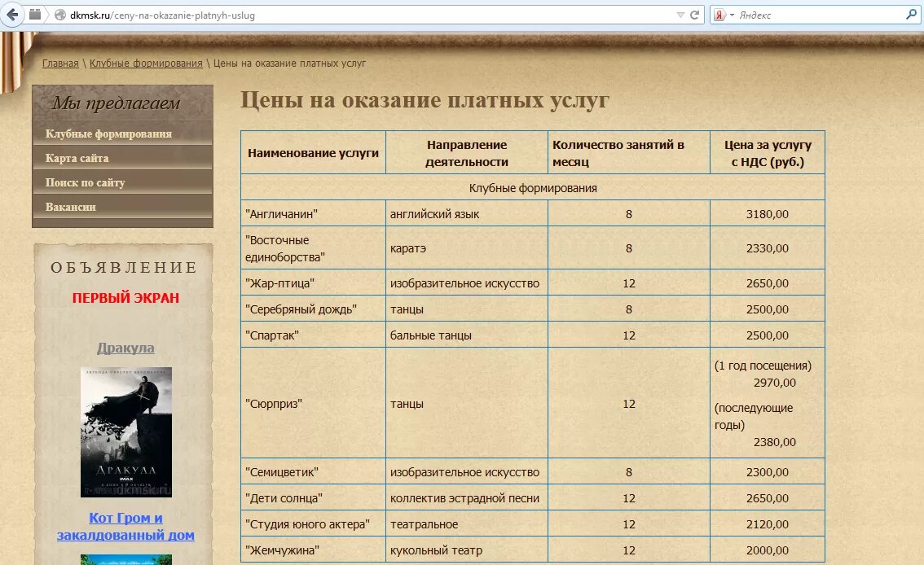Click the "Спартак" table cell
The height and width of the screenshot is (565, 924).
tap(313, 335)
